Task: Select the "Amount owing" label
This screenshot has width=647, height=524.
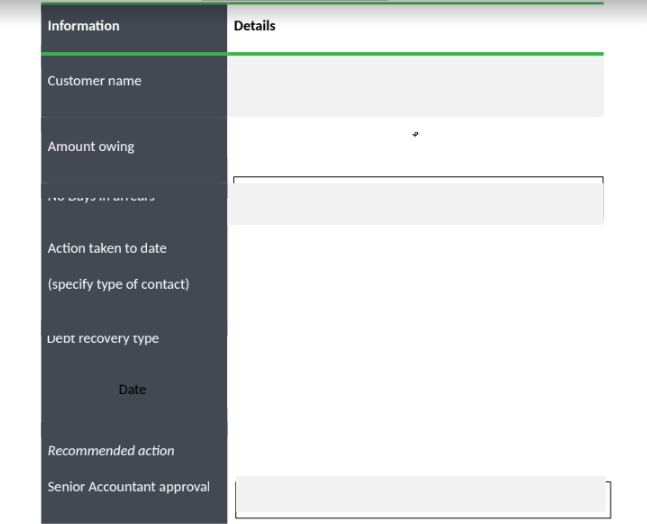Action: [x=90, y=147]
